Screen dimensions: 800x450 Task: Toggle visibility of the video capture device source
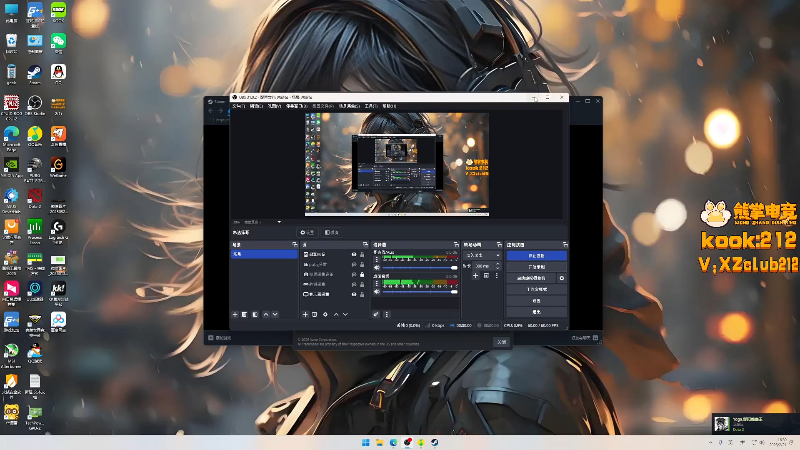pos(354,274)
